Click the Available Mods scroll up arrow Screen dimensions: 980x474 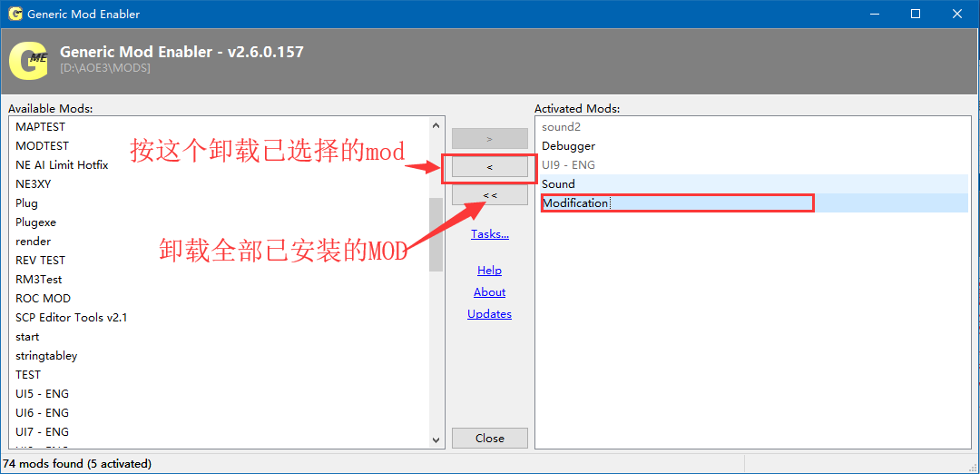(x=436, y=125)
